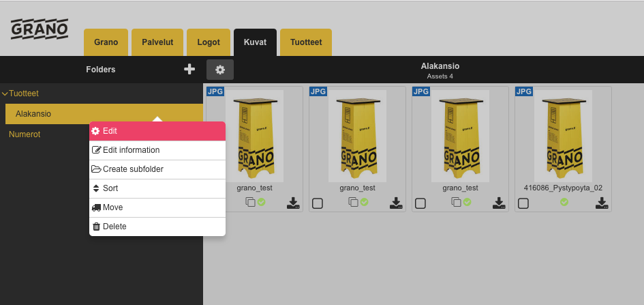Viewport: 644px width, 305px height.
Task: Click green checkmark on third grano_test card
Action: click(467, 202)
